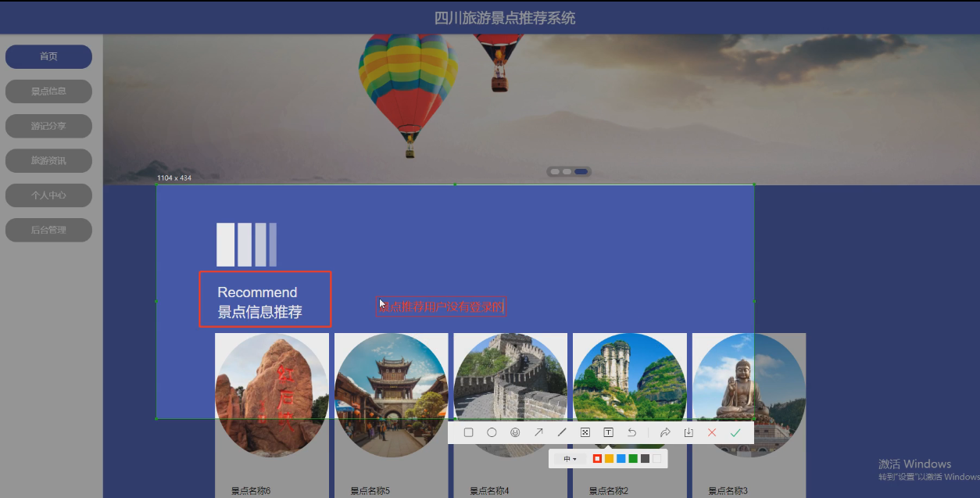Pick the dark gray color swatch
980x498 pixels.
pyautogui.click(x=645, y=459)
